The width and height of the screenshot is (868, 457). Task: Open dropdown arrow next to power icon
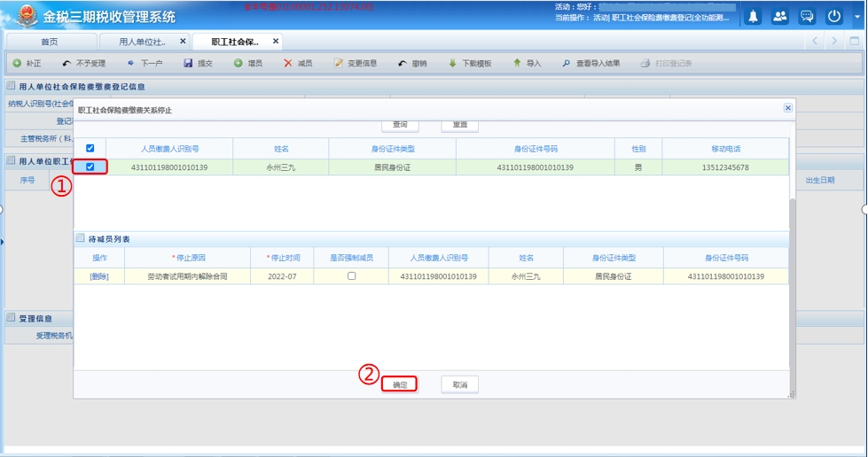tap(856, 17)
